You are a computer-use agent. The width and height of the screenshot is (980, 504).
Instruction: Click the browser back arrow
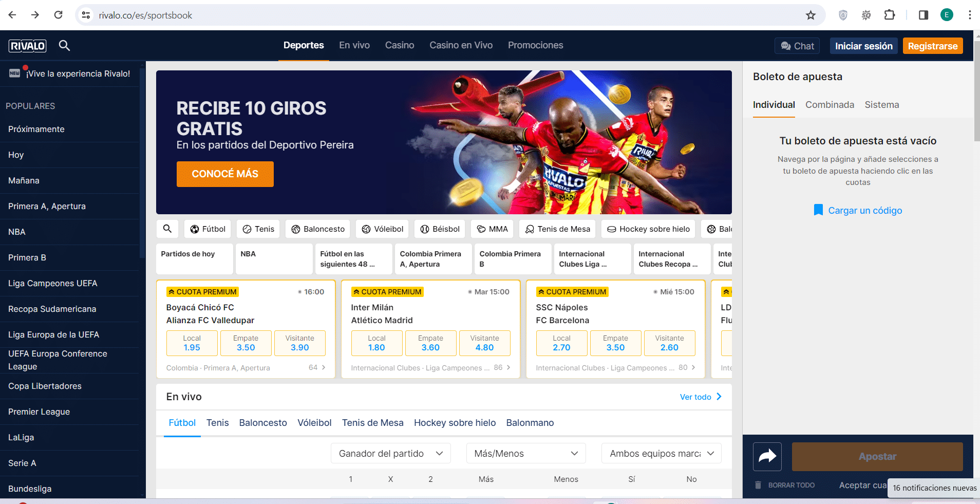[x=12, y=15]
